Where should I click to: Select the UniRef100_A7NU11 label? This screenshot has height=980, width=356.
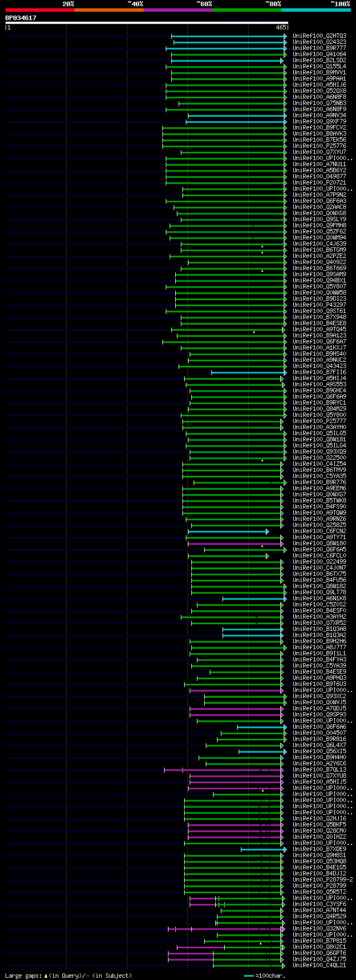(319, 164)
